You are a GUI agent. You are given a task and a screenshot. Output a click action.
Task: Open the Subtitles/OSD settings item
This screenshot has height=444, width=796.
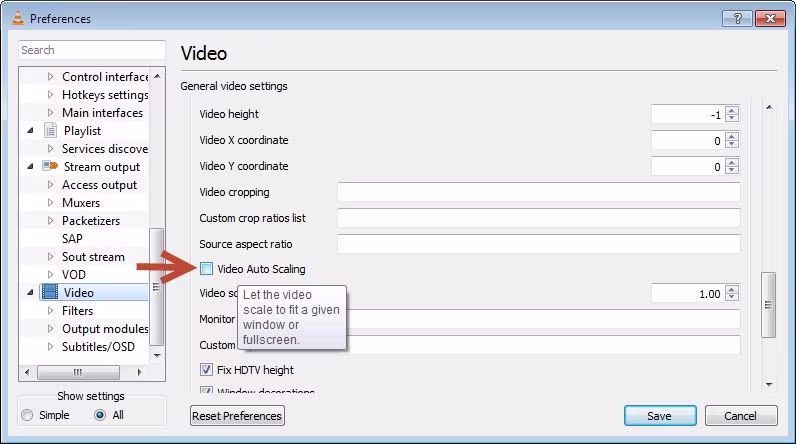98,347
